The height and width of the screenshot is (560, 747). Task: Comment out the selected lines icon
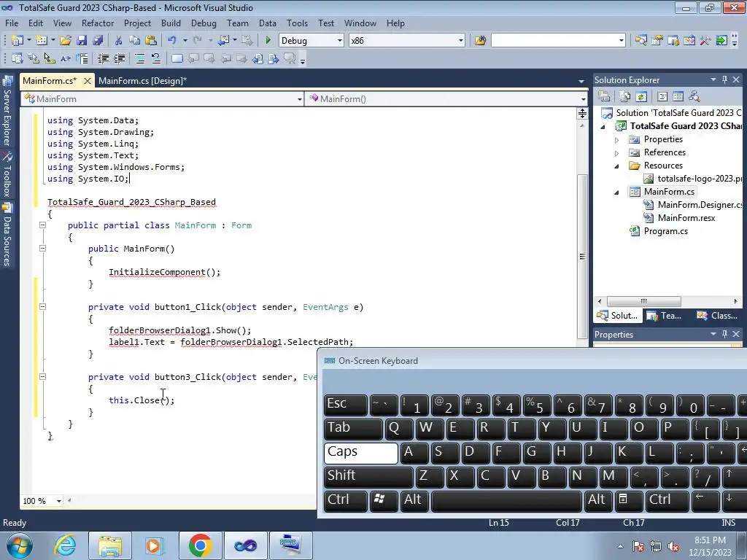click(x=140, y=58)
